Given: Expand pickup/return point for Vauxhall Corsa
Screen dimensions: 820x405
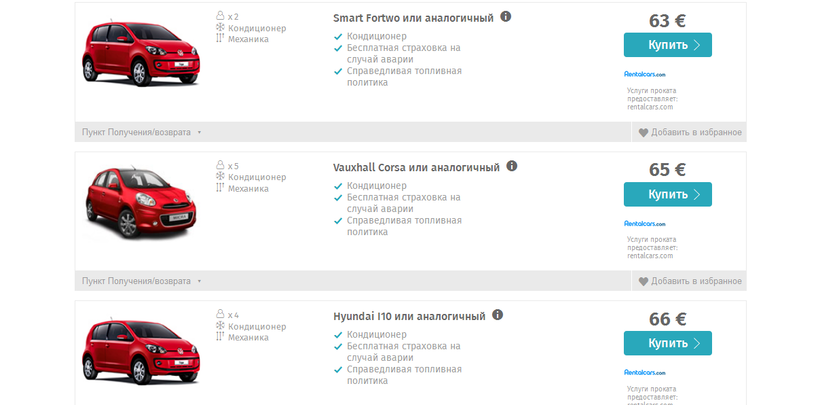Looking at the screenshot, I should point(141,281).
